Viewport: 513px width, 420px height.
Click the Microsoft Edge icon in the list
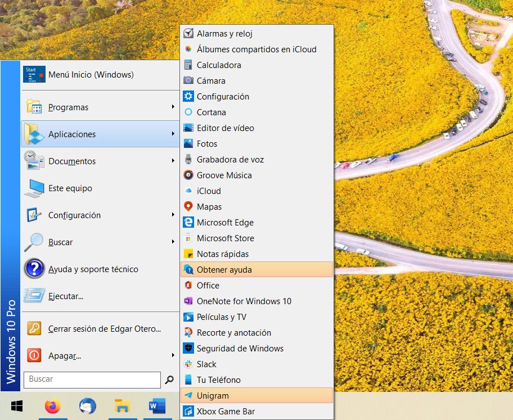188,223
